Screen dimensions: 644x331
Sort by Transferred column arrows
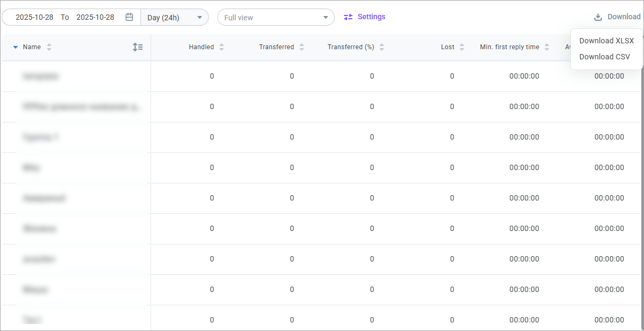(x=302, y=47)
